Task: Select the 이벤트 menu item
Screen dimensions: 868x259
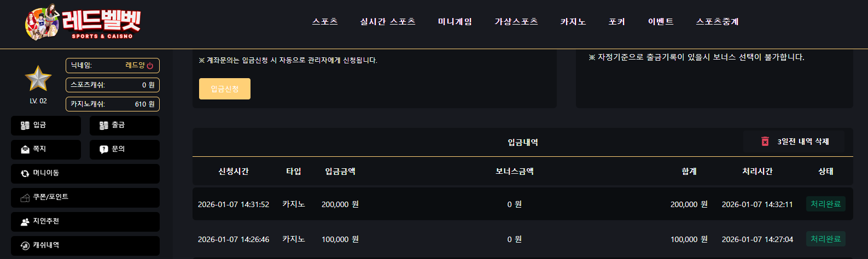Action: (x=661, y=22)
